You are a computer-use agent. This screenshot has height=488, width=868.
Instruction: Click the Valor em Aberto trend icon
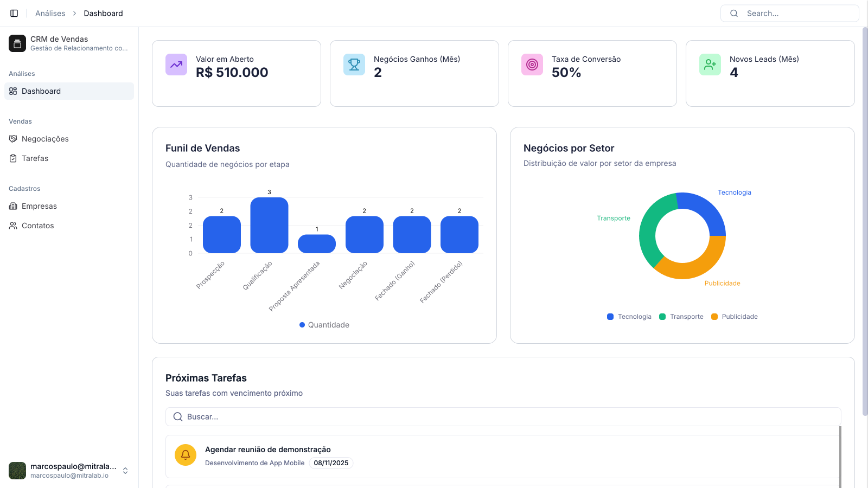176,65
